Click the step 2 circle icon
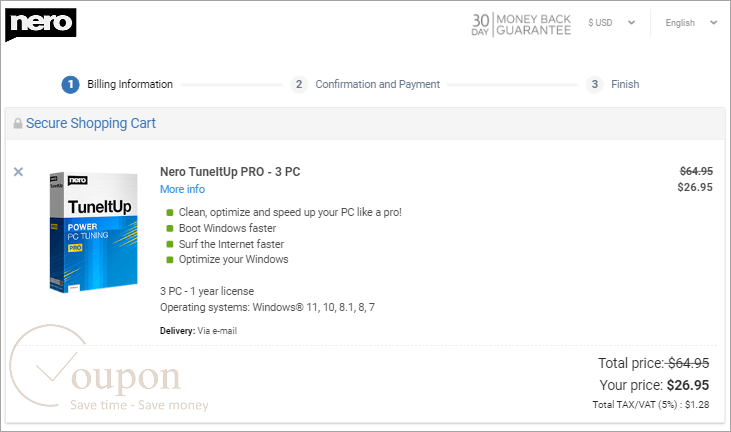The image size is (731, 432). (x=299, y=84)
